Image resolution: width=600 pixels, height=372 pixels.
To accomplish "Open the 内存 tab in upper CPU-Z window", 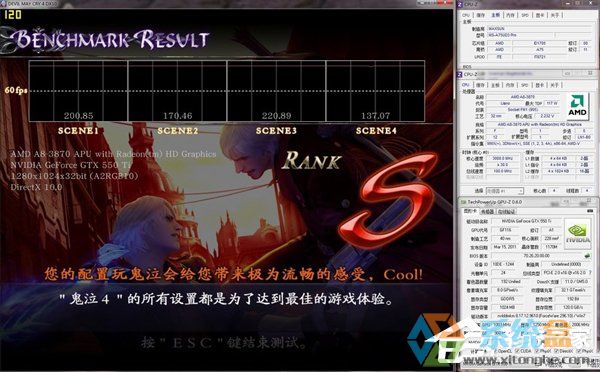I will pos(510,15).
